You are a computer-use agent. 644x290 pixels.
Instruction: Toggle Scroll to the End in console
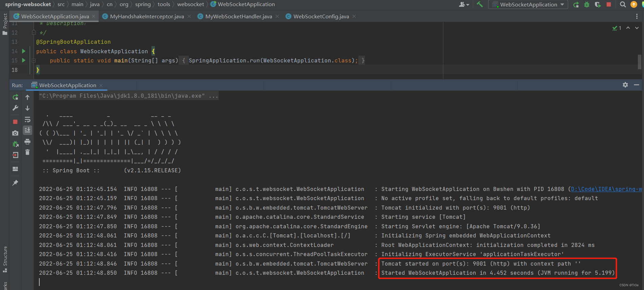coord(27,130)
